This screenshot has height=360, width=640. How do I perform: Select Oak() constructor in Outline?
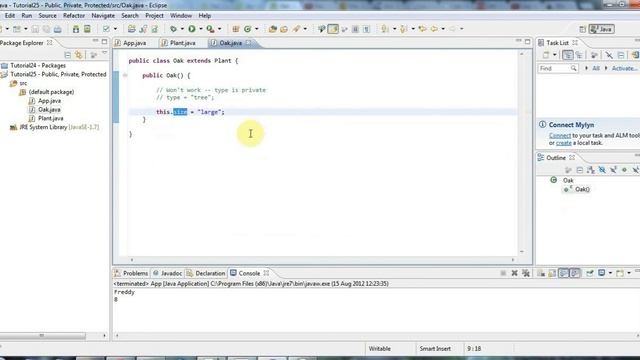582,189
